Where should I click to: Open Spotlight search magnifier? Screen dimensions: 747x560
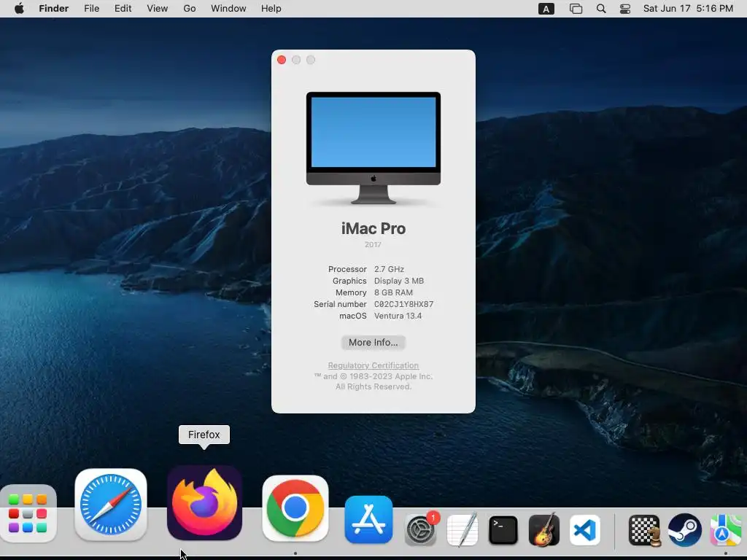601,9
